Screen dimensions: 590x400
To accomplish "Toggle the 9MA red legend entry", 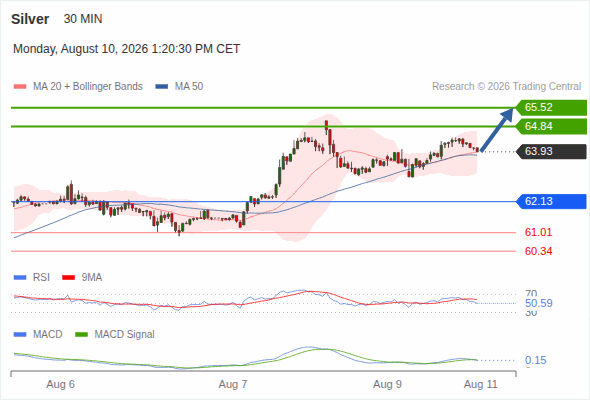I will pos(82,277).
